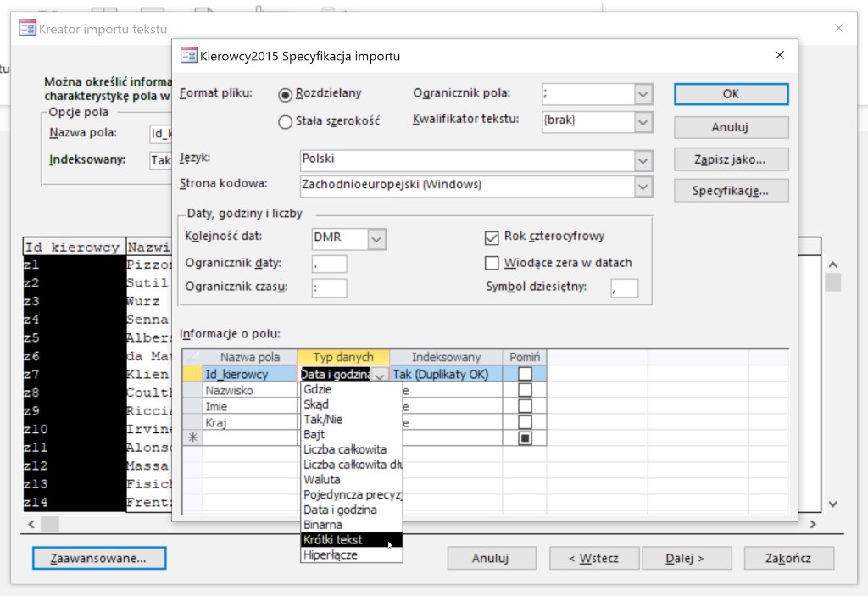Select the Rozdzielany radio button
868x596 pixels.
coord(286,94)
